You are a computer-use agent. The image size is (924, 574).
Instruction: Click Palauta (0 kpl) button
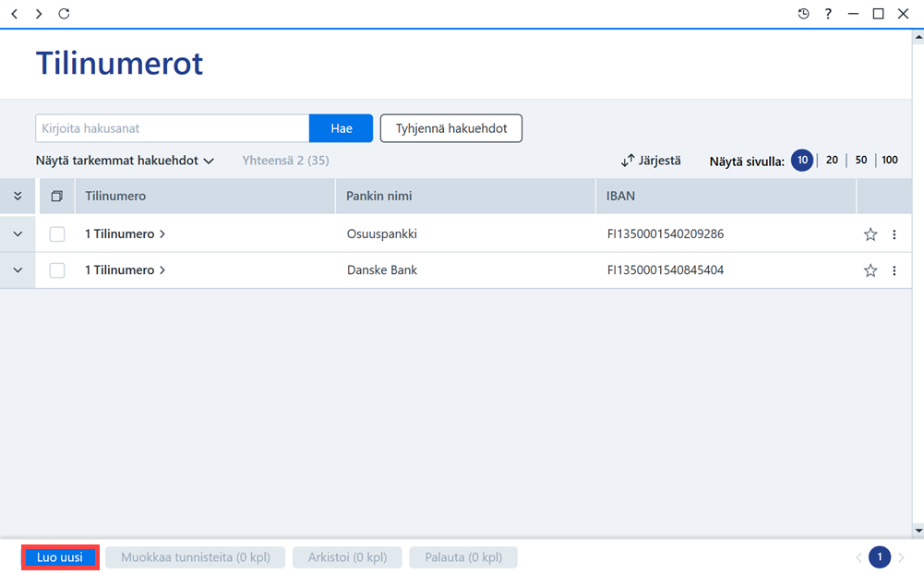tap(463, 557)
